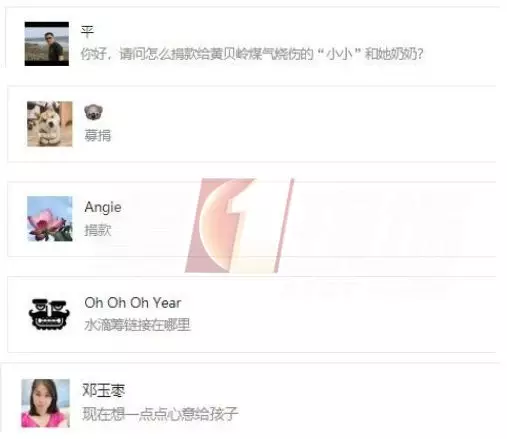Viewport: 507px width, 439px height.
Task: Select blank area of Oh Oh Oh Year's card
Action: tap(333, 314)
